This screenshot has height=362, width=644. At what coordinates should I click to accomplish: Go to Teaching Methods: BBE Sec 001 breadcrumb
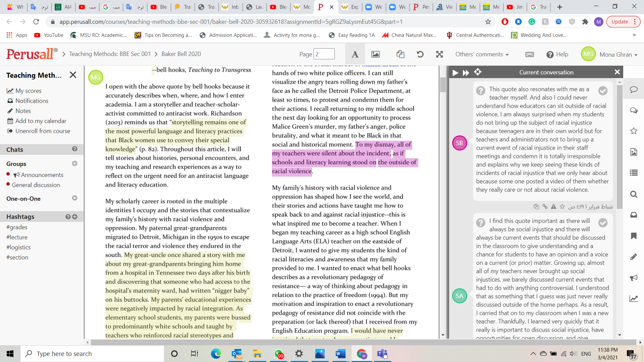tap(110, 54)
